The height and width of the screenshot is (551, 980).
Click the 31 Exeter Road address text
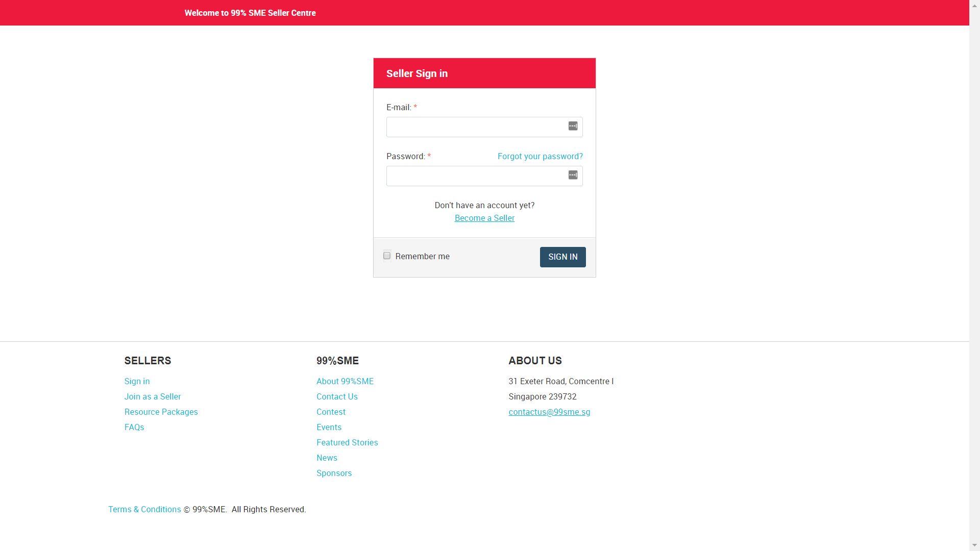pyautogui.click(x=561, y=381)
